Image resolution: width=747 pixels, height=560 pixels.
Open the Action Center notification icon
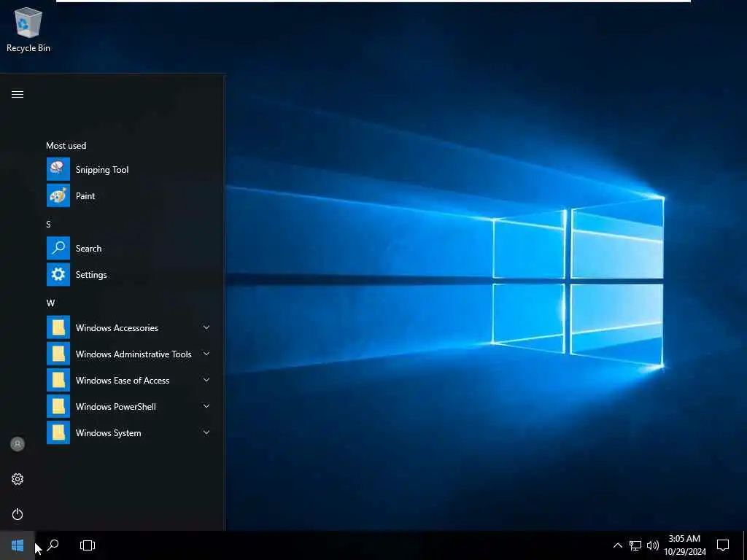[723, 545]
